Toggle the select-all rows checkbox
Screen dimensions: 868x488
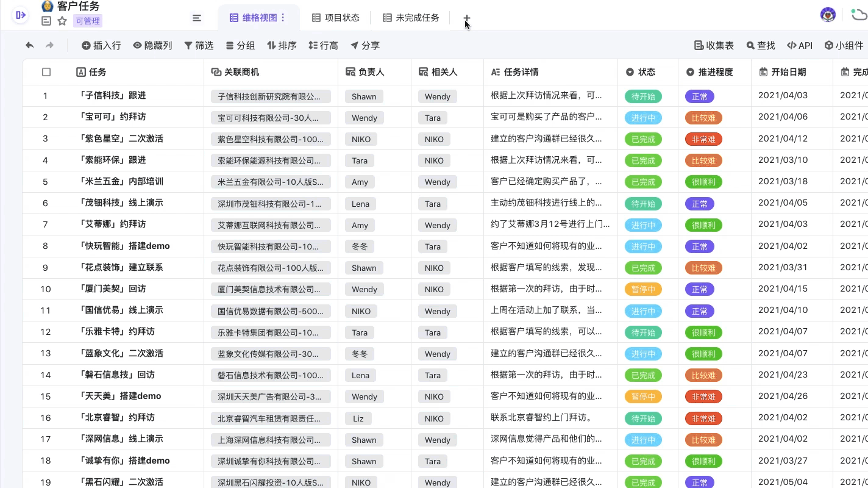(x=46, y=72)
